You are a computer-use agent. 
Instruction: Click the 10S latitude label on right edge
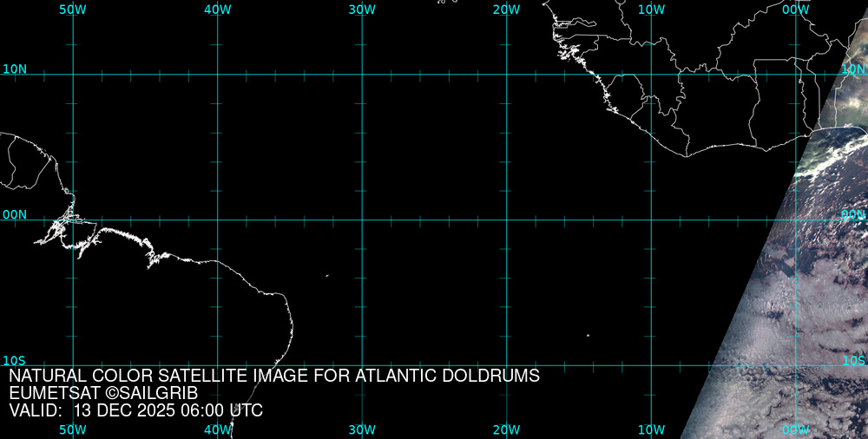pyautogui.click(x=854, y=360)
